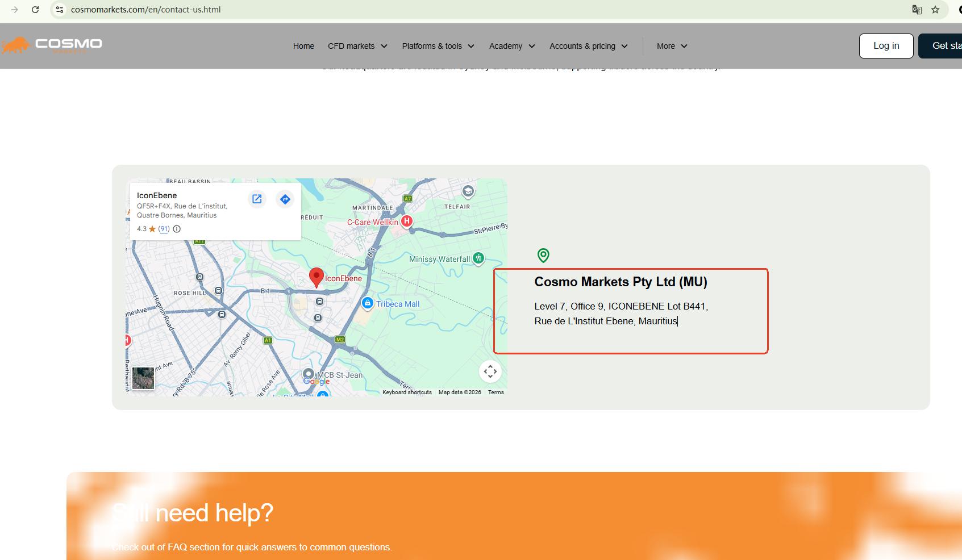Click the Cosmo Markets logo

[52, 45]
